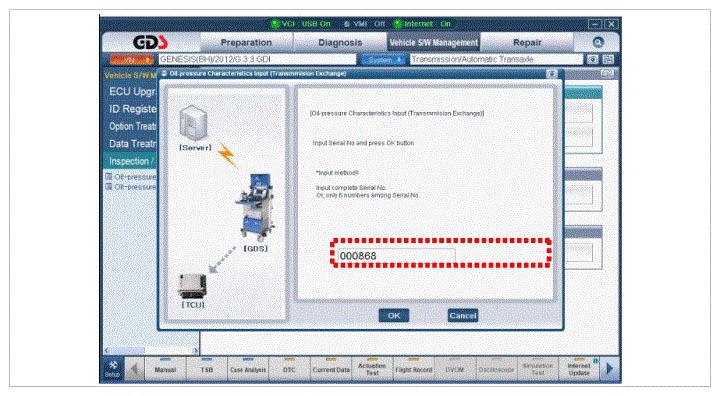
Task: Open the Preparation tab
Action: [246, 42]
